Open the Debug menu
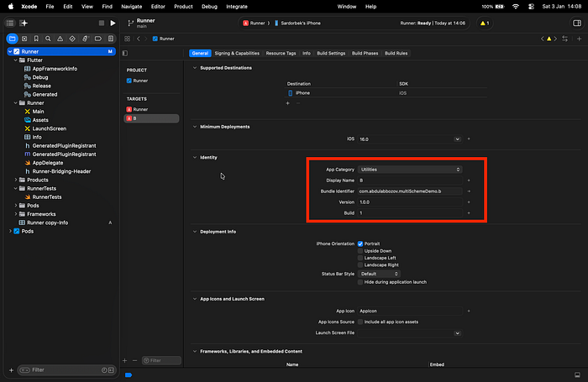Image resolution: width=588 pixels, height=382 pixels. (209, 7)
